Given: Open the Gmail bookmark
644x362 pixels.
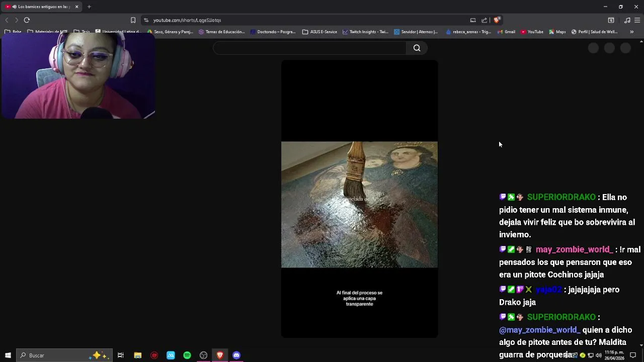Looking at the screenshot, I should pyautogui.click(x=506, y=32).
